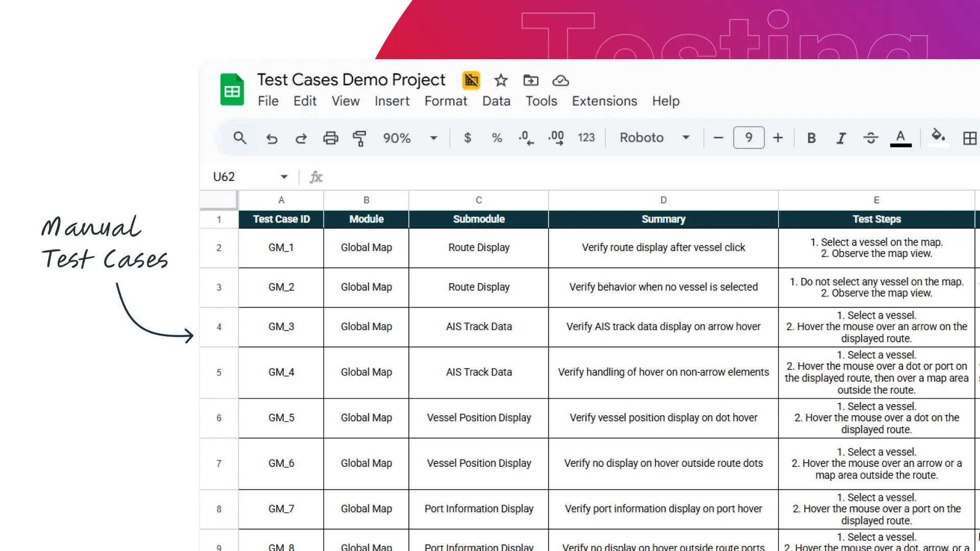Increase font size with plus button

[778, 138]
